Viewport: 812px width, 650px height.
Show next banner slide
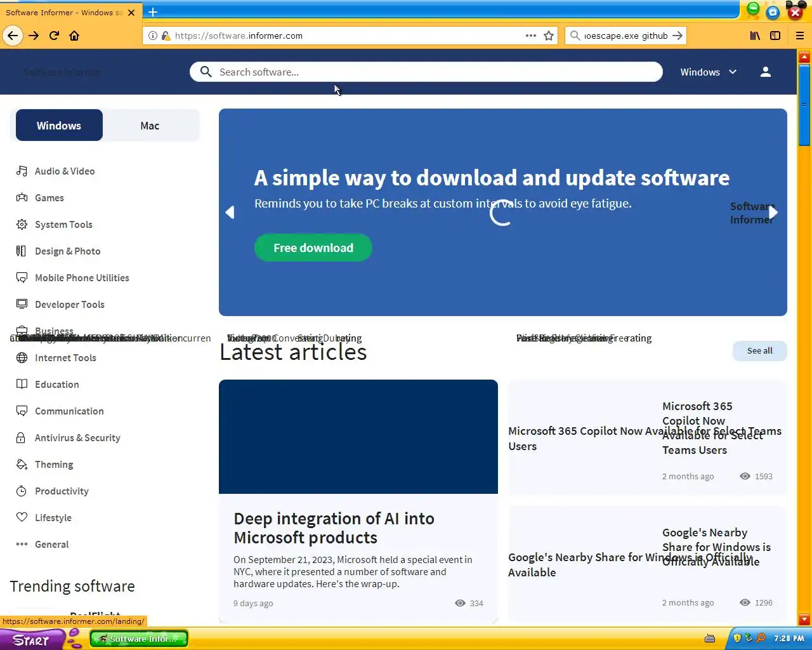pyautogui.click(x=773, y=212)
